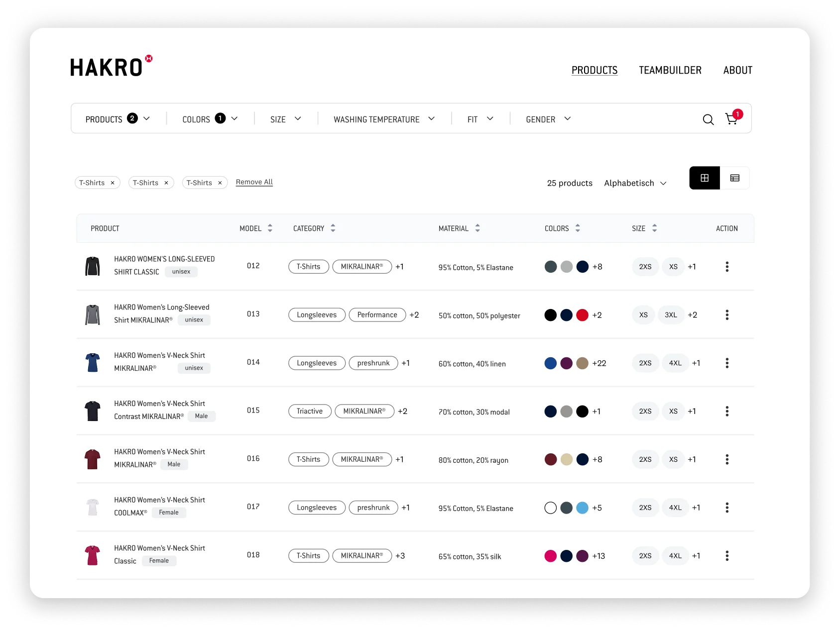The width and height of the screenshot is (840, 630).
Task: Show +3 more categories on model 018
Action: tap(400, 556)
